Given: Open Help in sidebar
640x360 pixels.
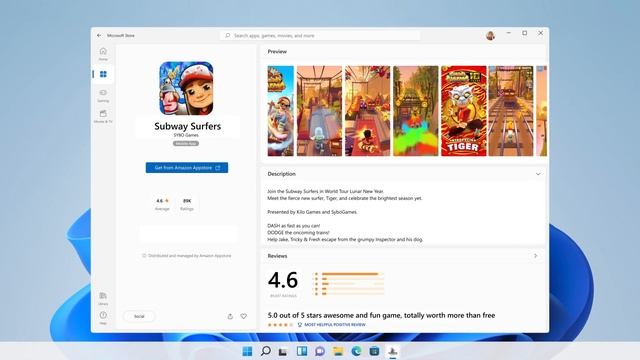Looking at the screenshot, I should pos(103,318).
